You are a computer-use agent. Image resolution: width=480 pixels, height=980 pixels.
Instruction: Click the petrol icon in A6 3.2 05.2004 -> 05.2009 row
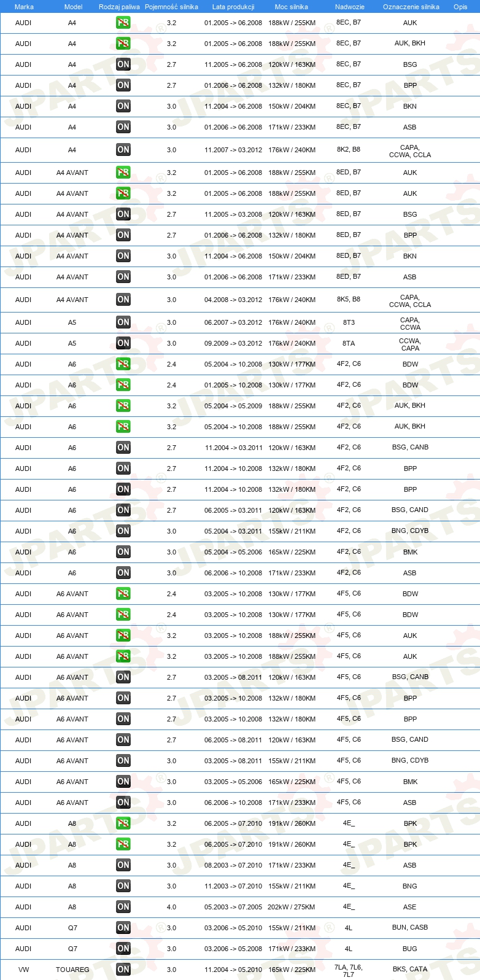tap(123, 406)
